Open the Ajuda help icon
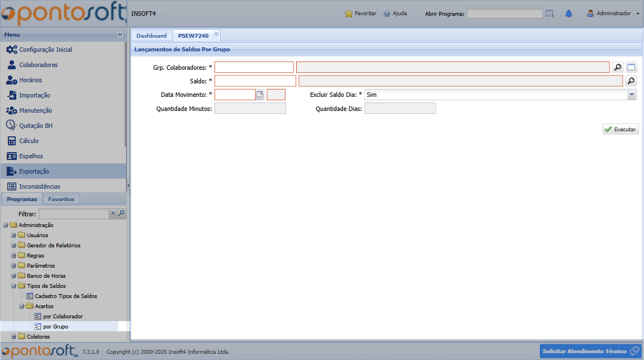Viewport: 644px width, 360px height. pyautogui.click(x=387, y=14)
